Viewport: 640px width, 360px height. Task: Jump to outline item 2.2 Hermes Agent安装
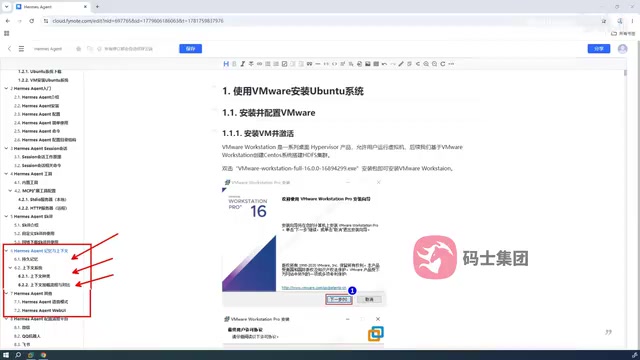coord(36,106)
